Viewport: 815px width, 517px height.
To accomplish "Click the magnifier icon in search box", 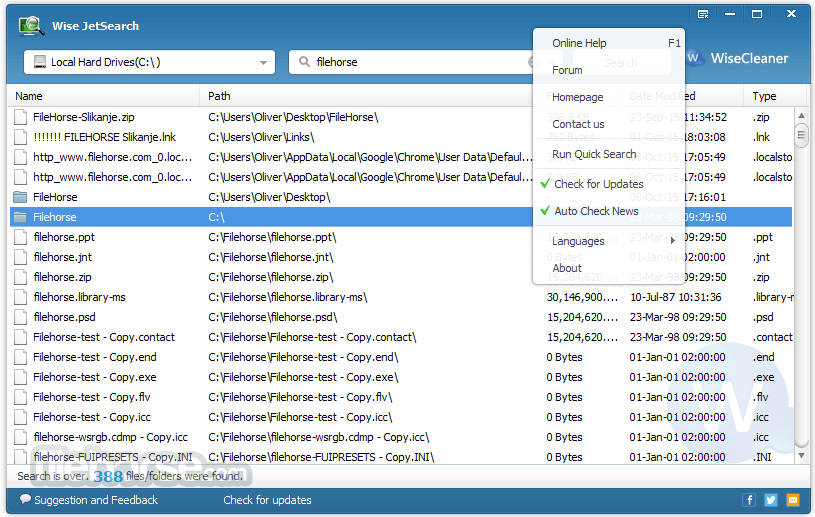I will click(305, 62).
